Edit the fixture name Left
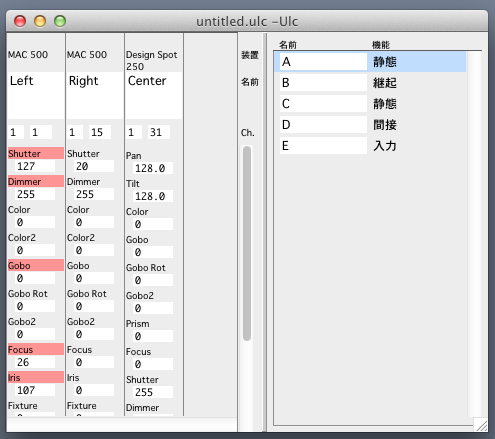495x439 pixels. tap(36, 95)
